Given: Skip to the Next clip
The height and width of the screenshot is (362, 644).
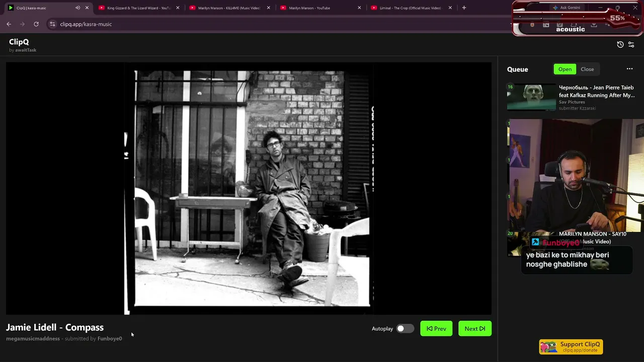Looking at the screenshot, I should click(475, 329).
